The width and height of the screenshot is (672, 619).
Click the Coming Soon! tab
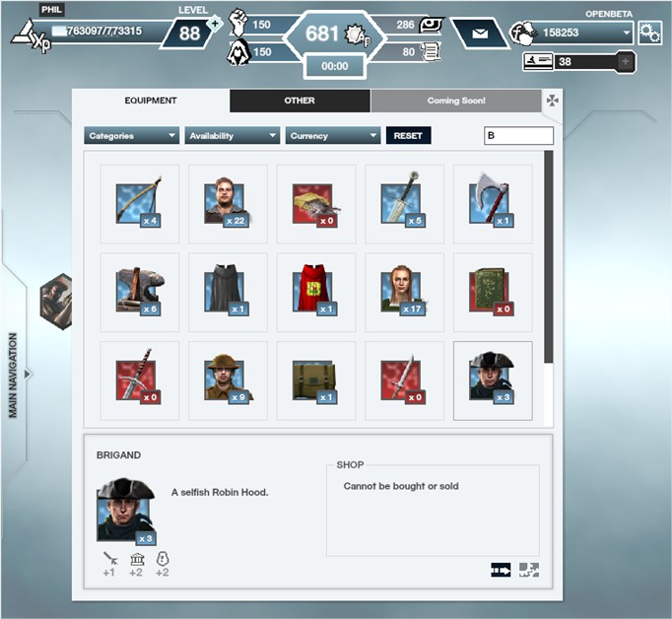tap(456, 101)
